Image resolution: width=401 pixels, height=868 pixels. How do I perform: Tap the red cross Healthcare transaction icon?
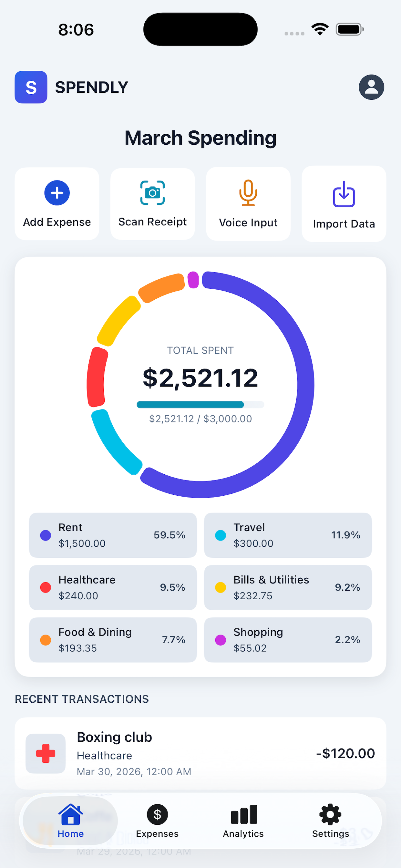tap(46, 753)
